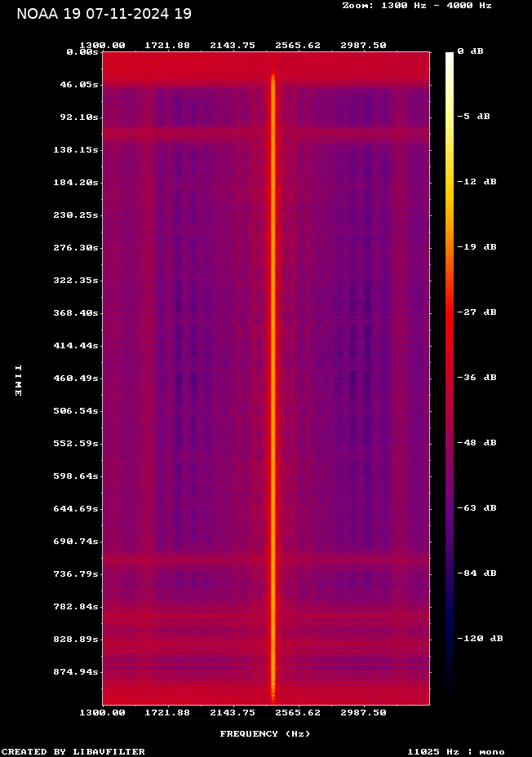Click 2143.75 on the top frequency axis
The width and height of the screenshot is (532, 757).
pyautogui.click(x=233, y=45)
